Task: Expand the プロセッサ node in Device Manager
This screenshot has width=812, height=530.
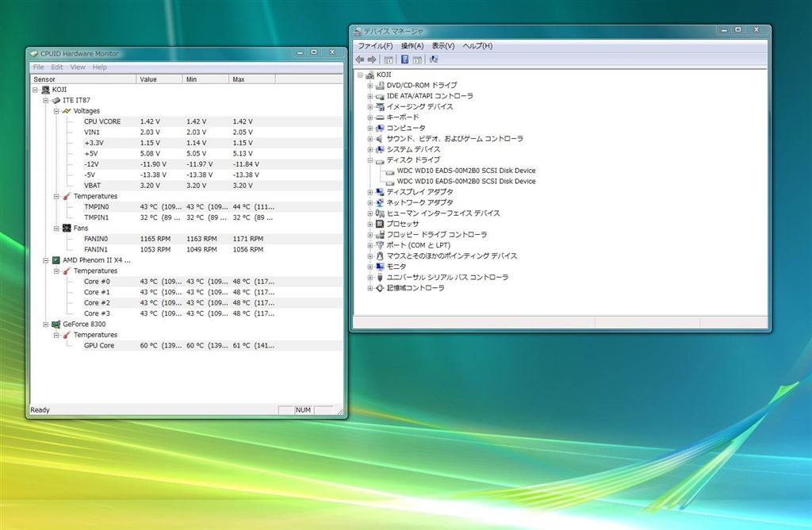Action: (x=370, y=225)
